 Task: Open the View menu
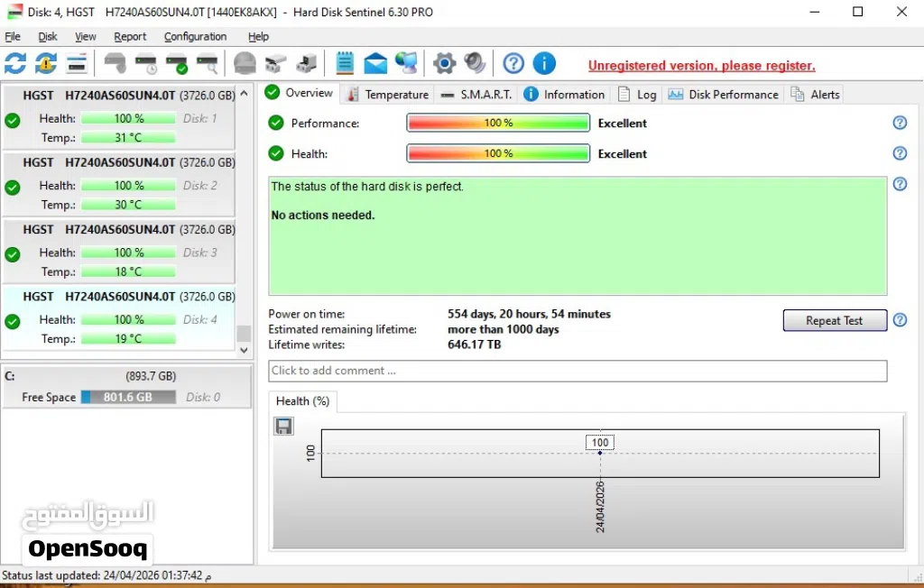(86, 37)
